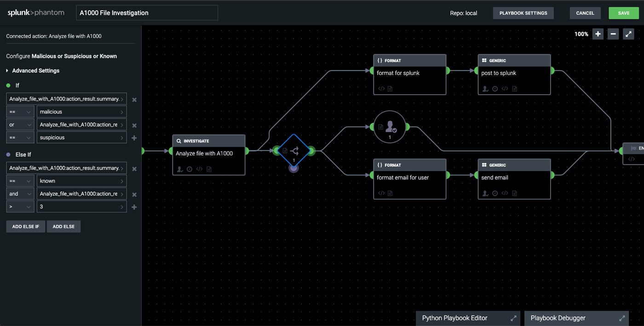Expand the Python Playbook Editor panel
The image size is (644, 326).
(x=514, y=318)
